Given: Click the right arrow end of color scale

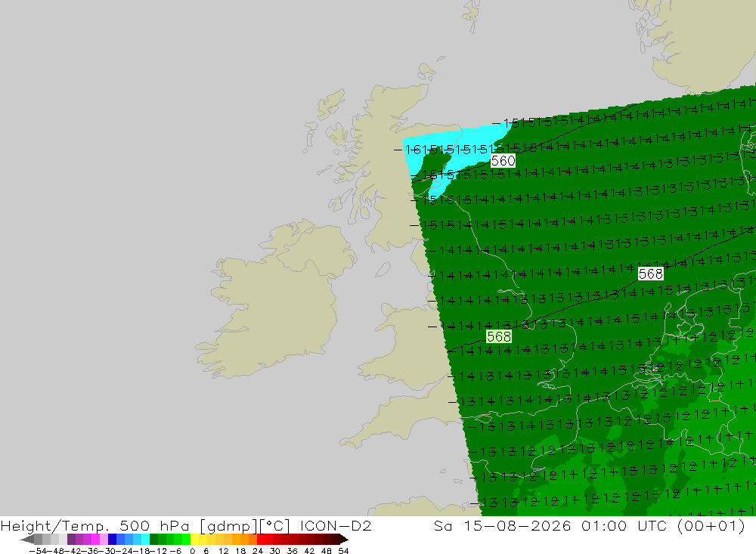Looking at the screenshot, I should pos(344,540).
